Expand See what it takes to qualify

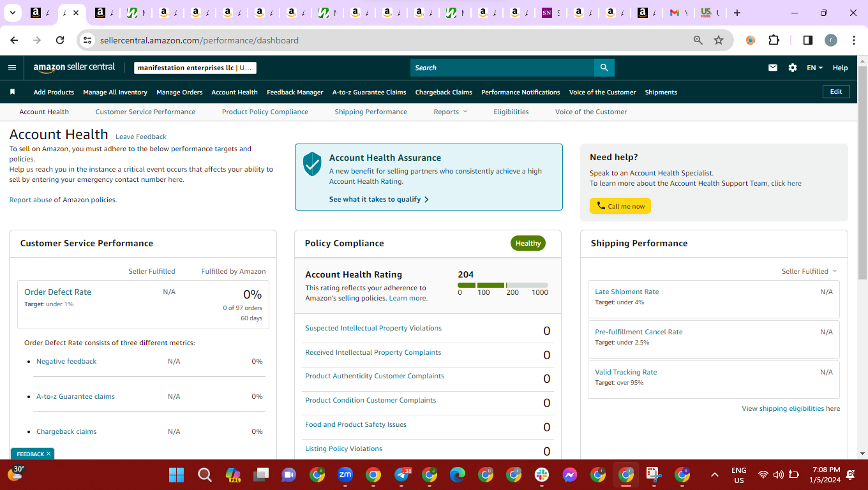(x=379, y=199)
